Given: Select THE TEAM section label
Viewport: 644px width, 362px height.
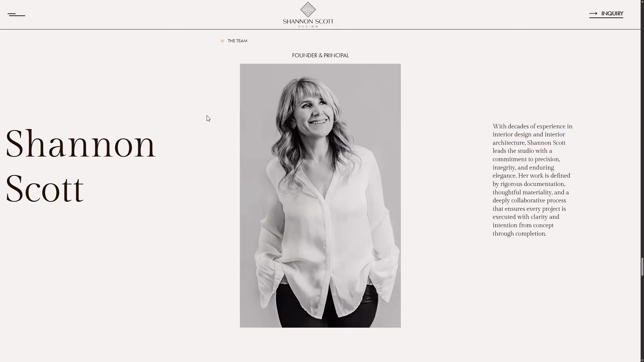Looking at the screenshot, I should pos(237,41).
